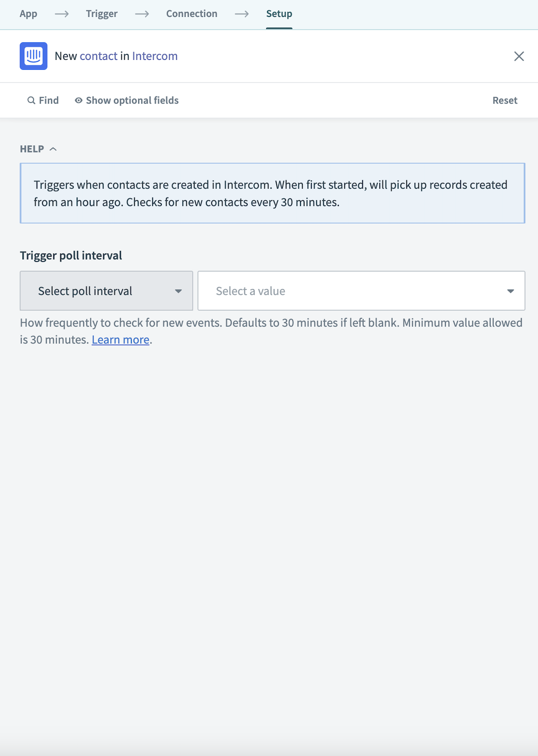Image resolution: width=538 pixels, height=756 pixels.
Task: Follow the Learn more link
Action: click(120, 340)
